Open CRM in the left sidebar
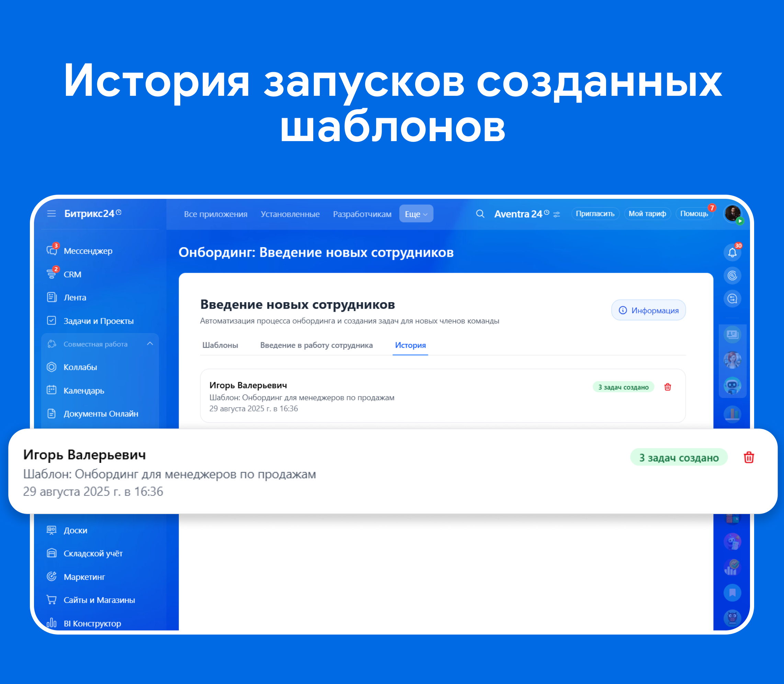This screenshot has height=684, width=784. pos(72,274)
